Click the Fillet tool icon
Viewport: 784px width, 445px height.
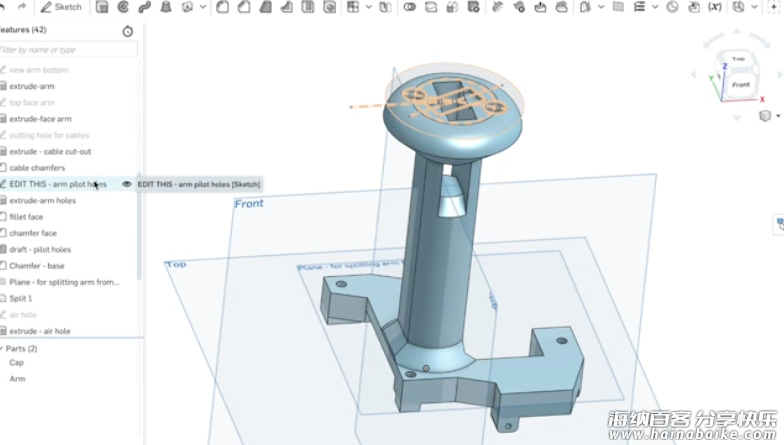tap(222, 7)
